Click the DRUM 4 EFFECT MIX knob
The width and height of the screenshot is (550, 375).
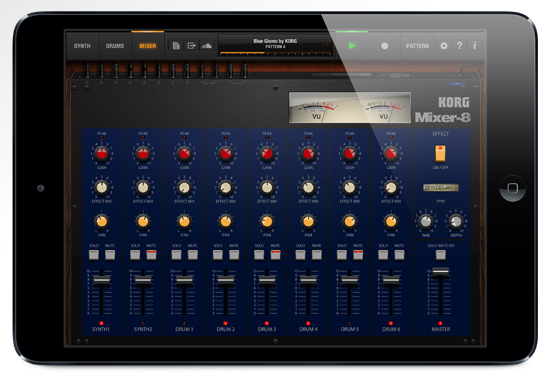(x=308, y=188)
